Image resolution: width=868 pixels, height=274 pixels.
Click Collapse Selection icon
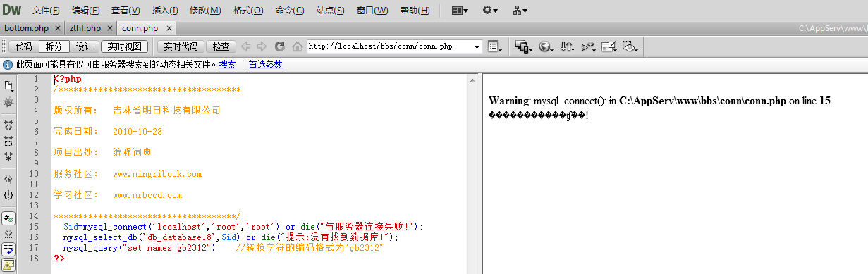8,140
